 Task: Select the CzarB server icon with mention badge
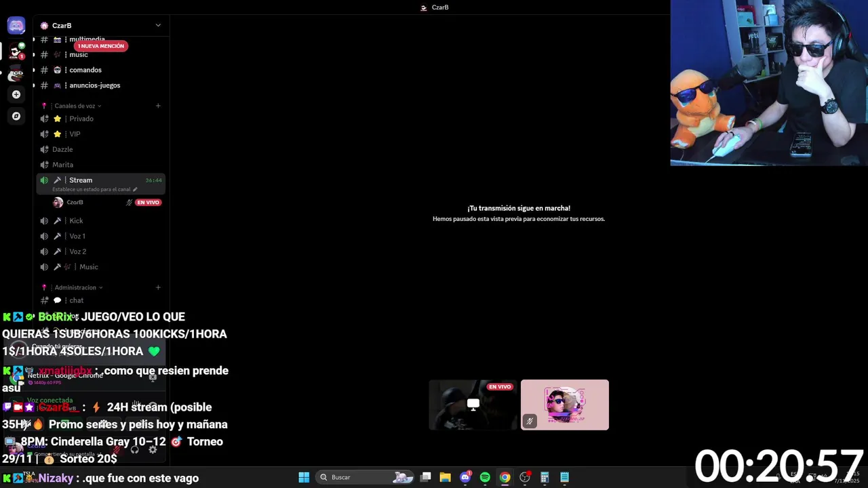point(16,52)
